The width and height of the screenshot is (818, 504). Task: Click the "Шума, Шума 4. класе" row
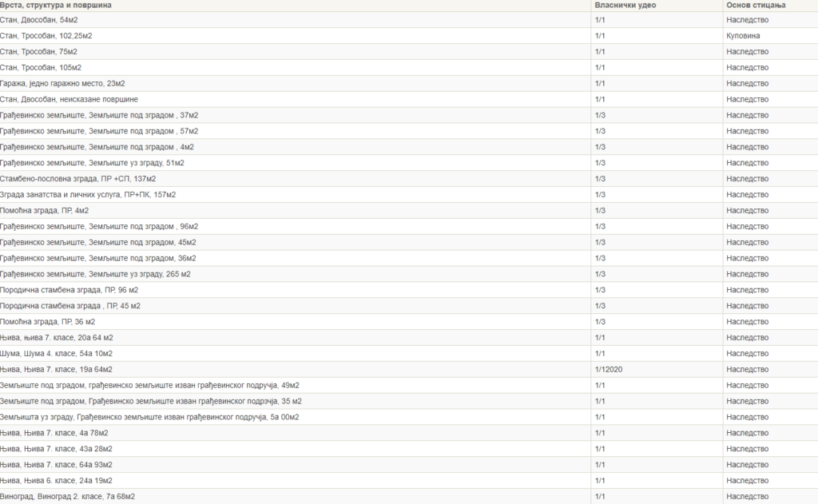(x=56, y=353)
